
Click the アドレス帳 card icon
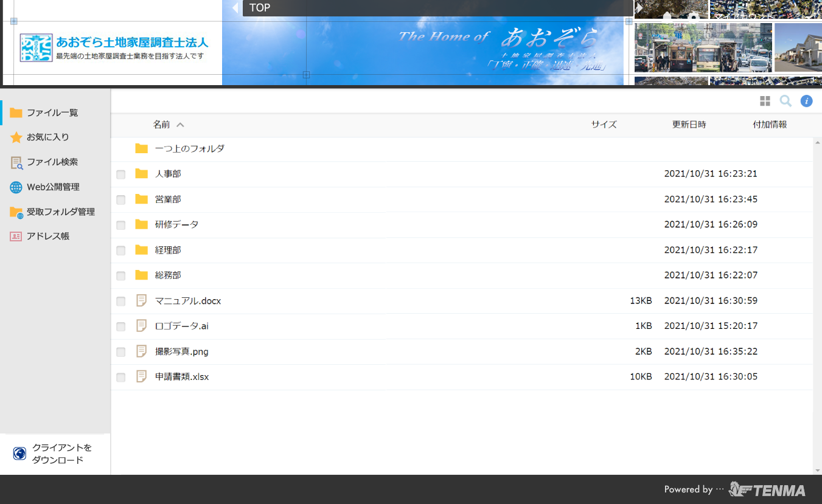tap(16, 236)
